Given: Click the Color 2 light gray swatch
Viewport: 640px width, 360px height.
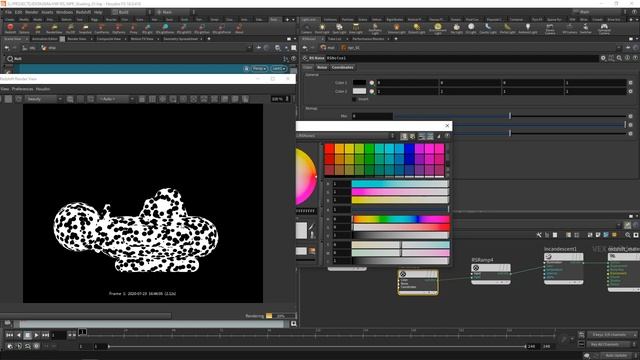Looking at the screenshot, I should [x=359, y=91].
